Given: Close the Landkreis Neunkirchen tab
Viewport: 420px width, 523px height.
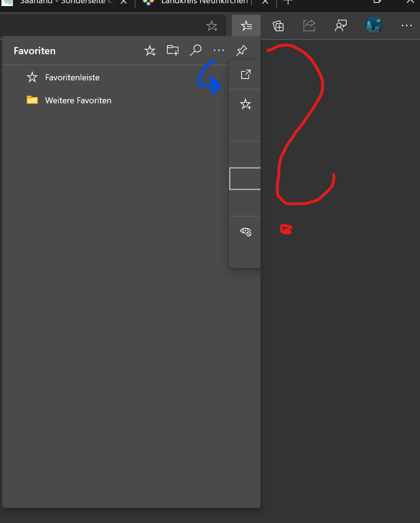Looking at the screenshot, I should (265, 2).
